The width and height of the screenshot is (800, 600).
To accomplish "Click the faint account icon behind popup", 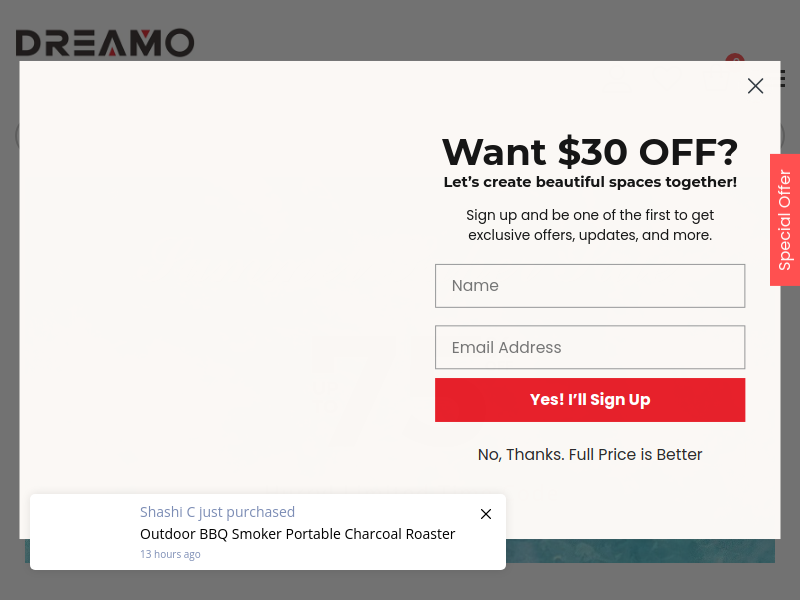I will tap(617, 76).
